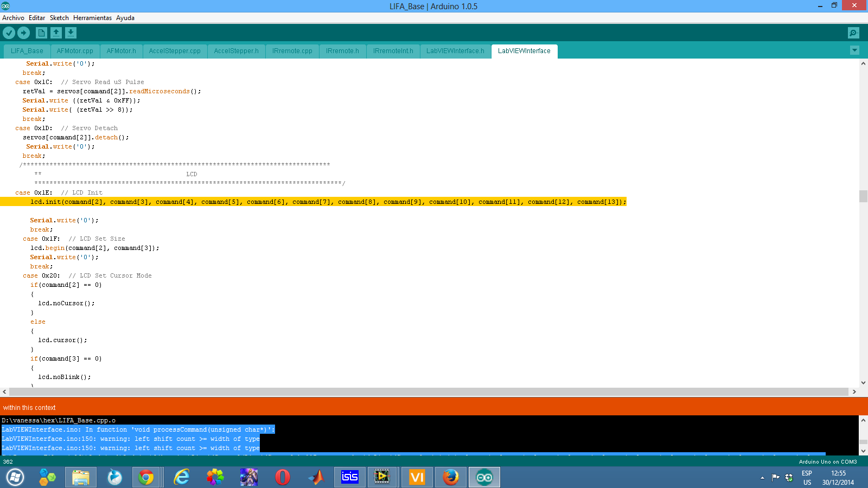Switch to the AFMotor.cpp tab
868x488 pixels.
pos(75,51)
